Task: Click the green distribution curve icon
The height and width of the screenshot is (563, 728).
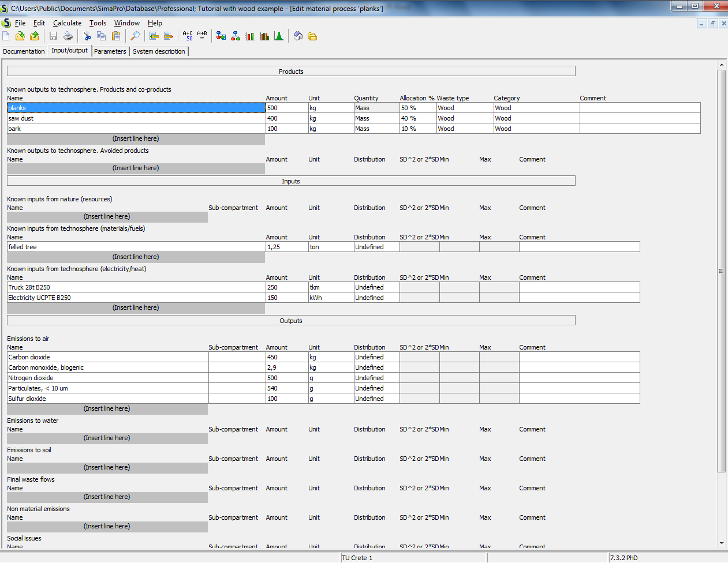Action: (x=279, y=36)
